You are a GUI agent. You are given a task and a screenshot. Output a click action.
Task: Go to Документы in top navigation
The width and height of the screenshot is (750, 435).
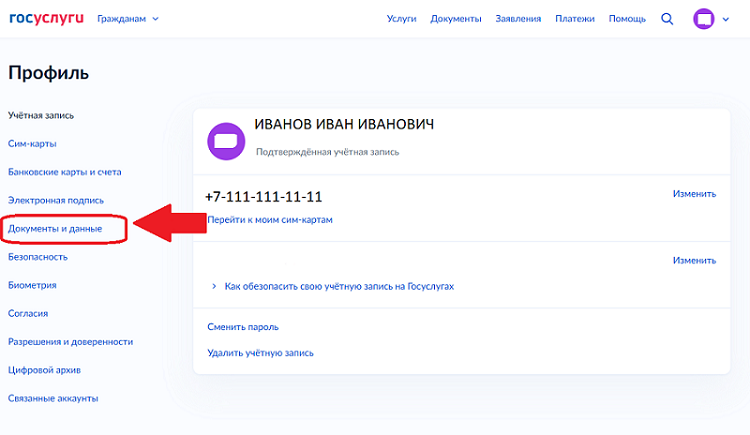pyautogui.click(x=455, y=19)
